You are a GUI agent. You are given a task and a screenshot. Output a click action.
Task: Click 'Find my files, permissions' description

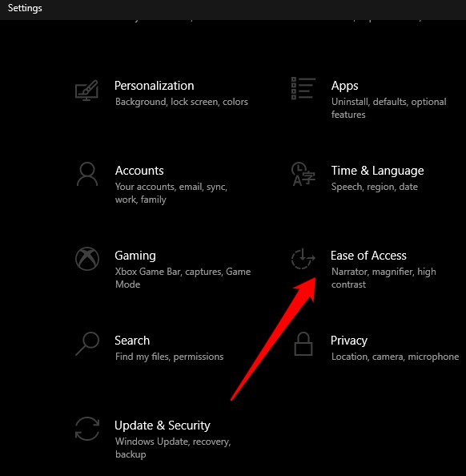point(169,357)
